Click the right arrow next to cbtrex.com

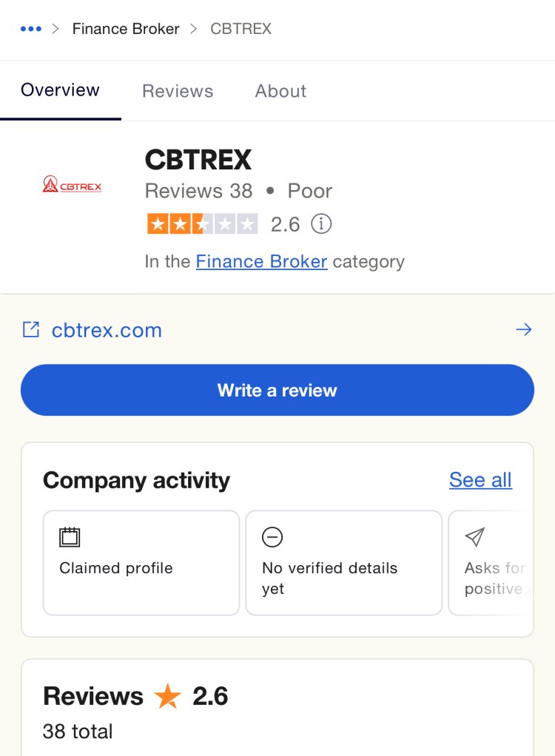point(524,330)
